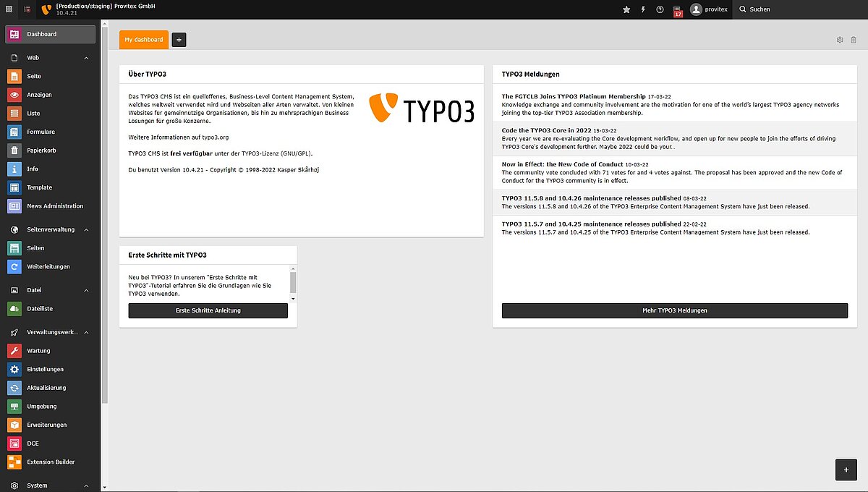Collapse the Datei module group
Viewport: 868px width, 492px height.
point(50,290)
